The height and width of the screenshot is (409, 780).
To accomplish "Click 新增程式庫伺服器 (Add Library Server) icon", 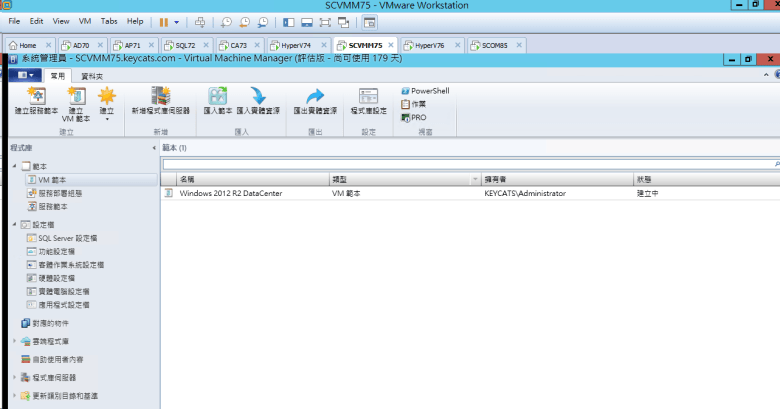I will (160, 97).
